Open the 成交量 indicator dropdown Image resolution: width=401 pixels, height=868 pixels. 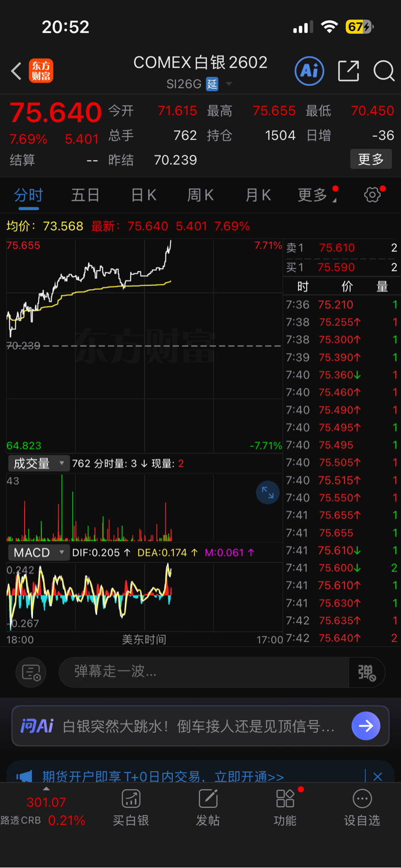point(39,463)
